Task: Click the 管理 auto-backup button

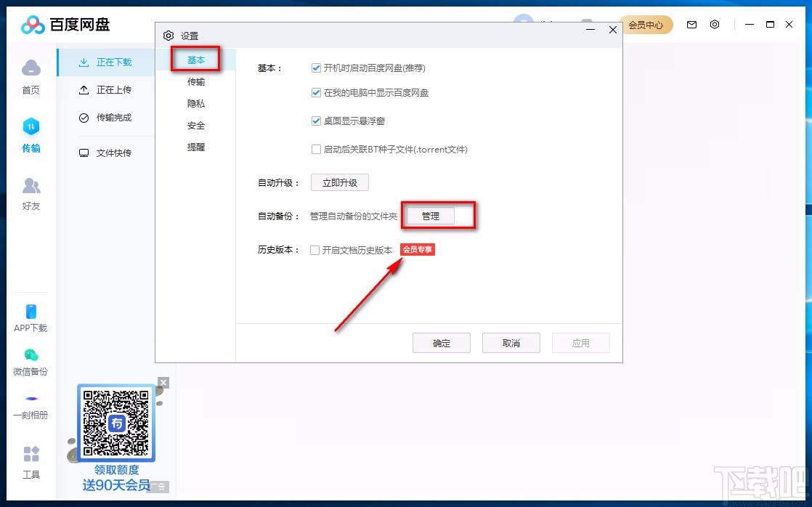Action: pyautogui.click(x=430, y=215)
